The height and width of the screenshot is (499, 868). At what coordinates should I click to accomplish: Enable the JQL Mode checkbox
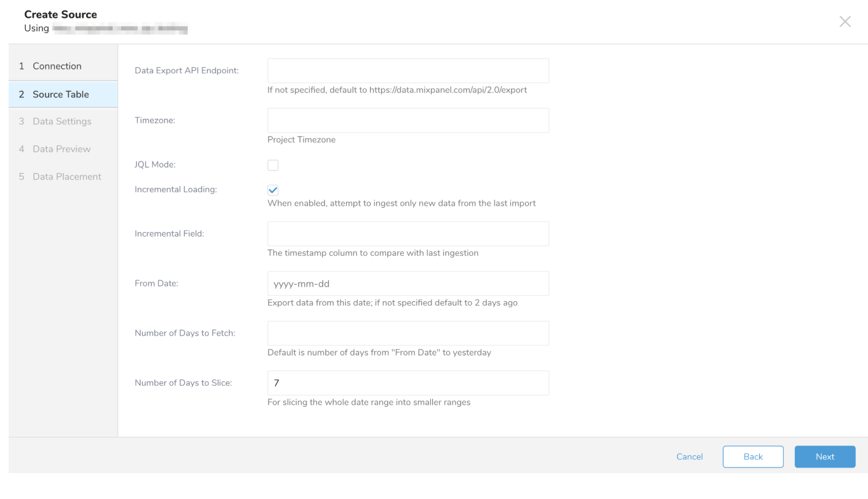pyautogui.click(x=273, y=165)
